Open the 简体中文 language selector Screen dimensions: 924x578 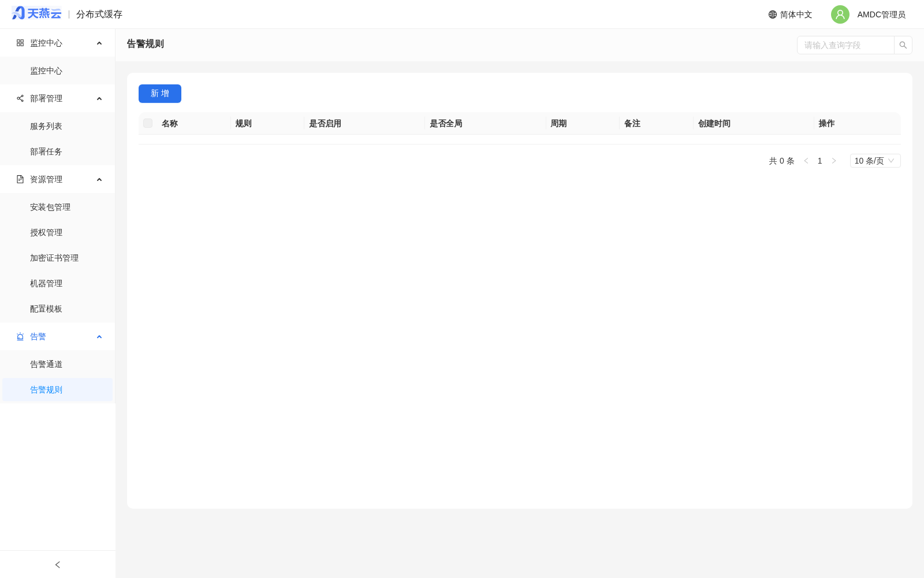pos(791,14)
